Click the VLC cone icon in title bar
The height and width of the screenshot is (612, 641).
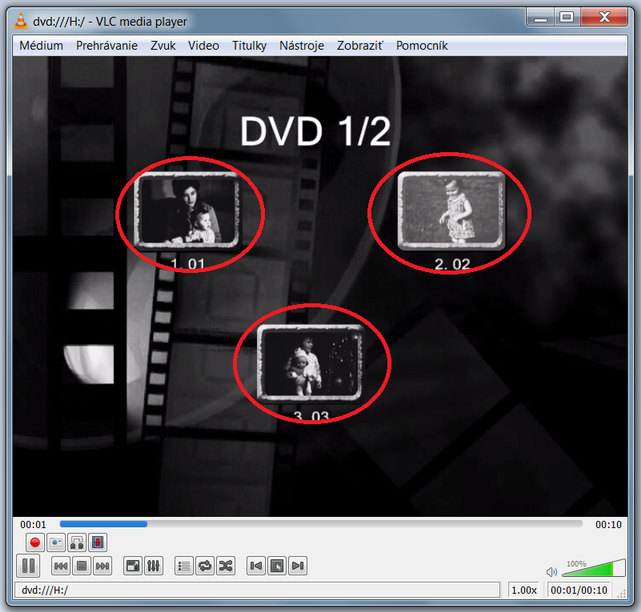tap(20, 21)
